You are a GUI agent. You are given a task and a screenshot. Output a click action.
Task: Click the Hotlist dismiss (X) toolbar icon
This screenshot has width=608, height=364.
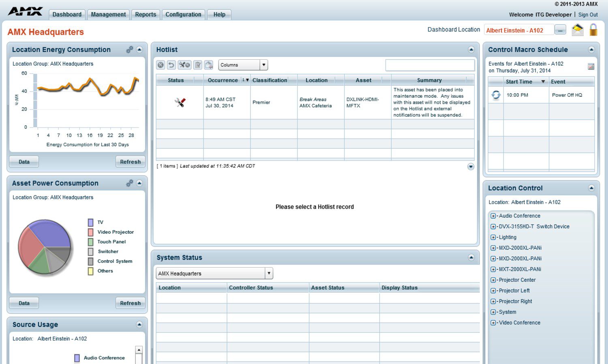pyautogui.click(x=161, y=65)
